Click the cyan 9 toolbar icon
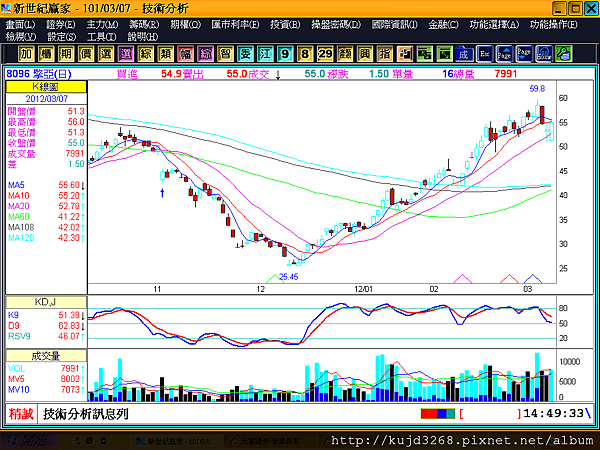The width and height of the screenshot is (600, 450). tap(285, 54)
